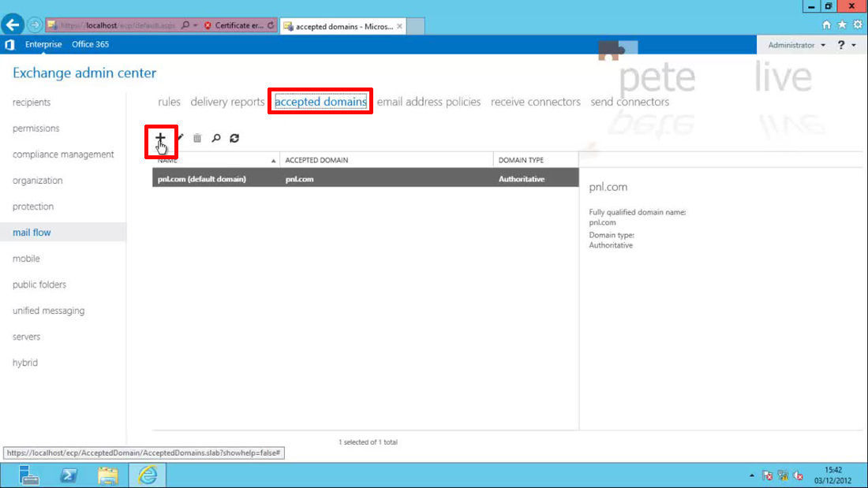Expand the Help dropdown arrow
The width and height of the screenshot is (868, 488).
pos(854,45)
